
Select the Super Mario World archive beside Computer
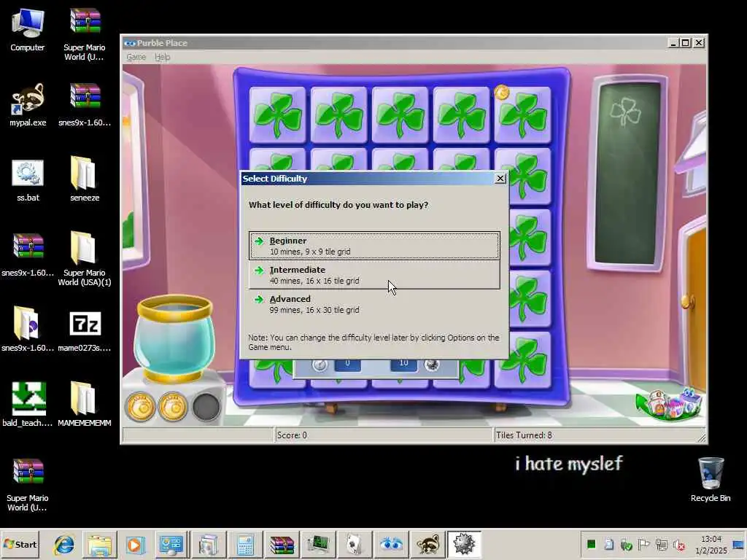[85, 34]
